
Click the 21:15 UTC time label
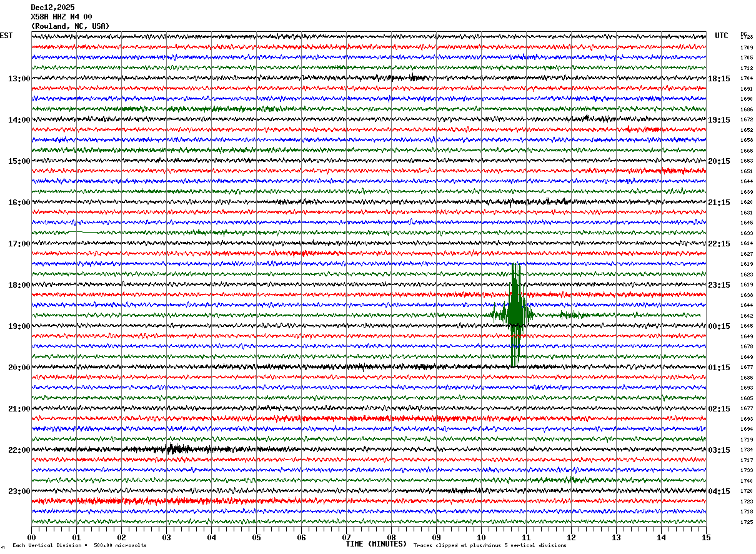(719, 203)
